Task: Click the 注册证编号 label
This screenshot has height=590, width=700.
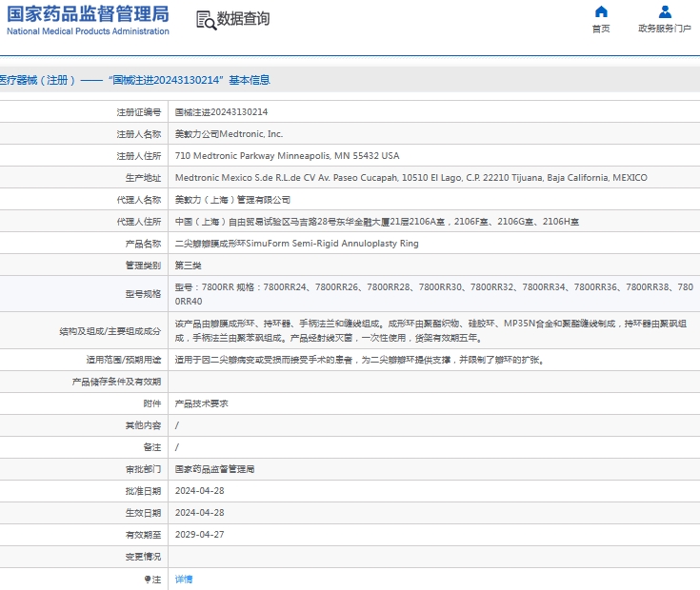Action: pos(138,112)
